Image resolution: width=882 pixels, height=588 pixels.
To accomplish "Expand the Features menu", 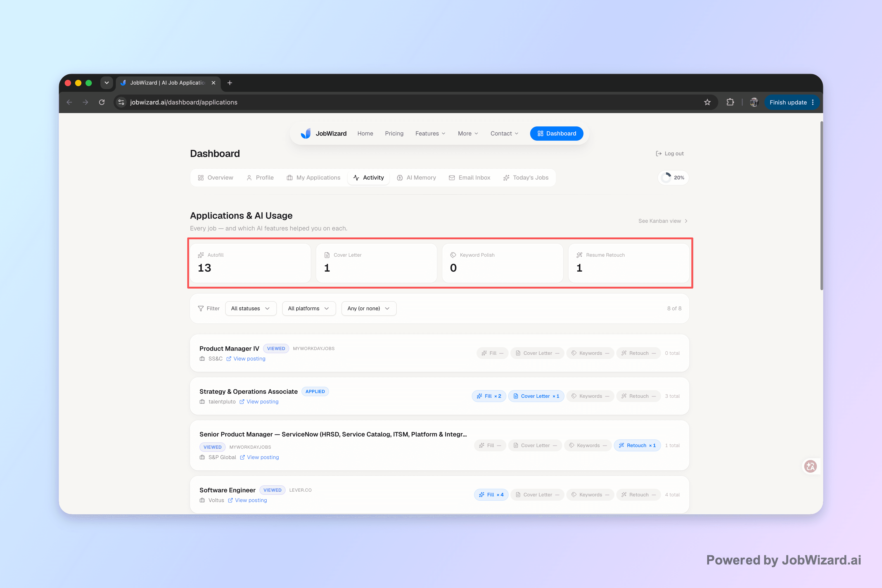I will click(x=431, y=133).
